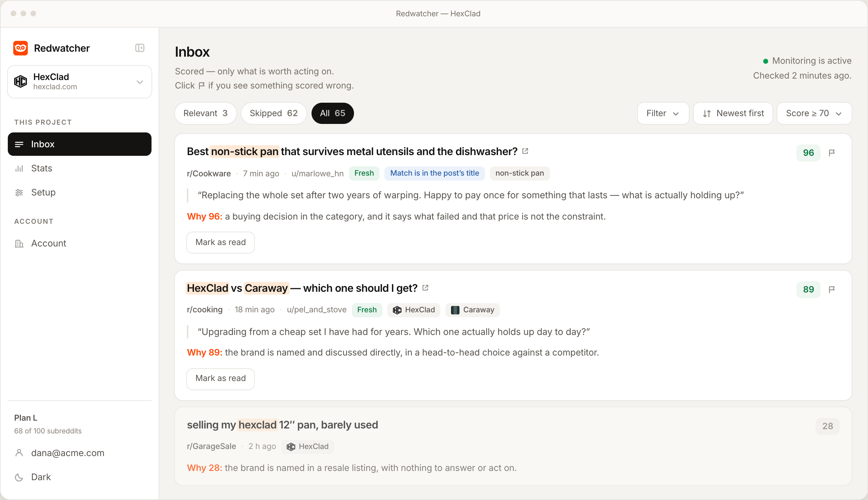868x500 pixels.
Task: Click the Fresh tag on the r/Cookware post
Action: point(364,174)
